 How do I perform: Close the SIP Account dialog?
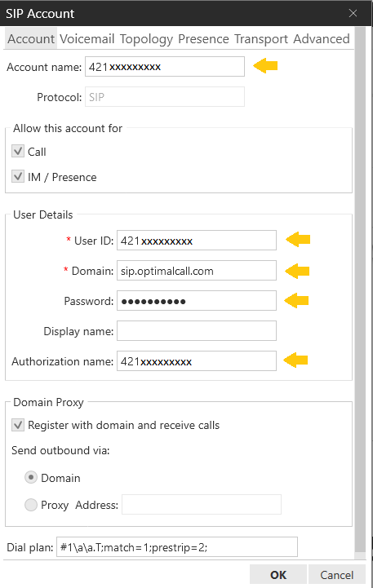click(353, 13)
